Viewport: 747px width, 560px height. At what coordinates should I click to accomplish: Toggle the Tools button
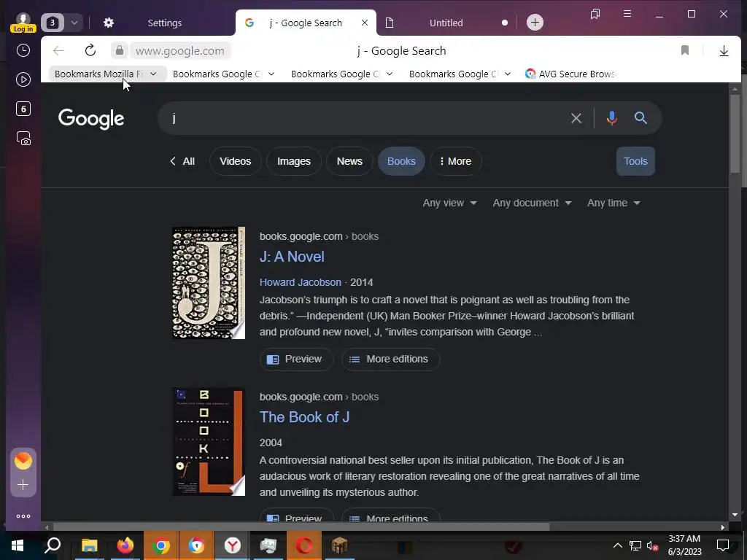[x=635, y=161]
